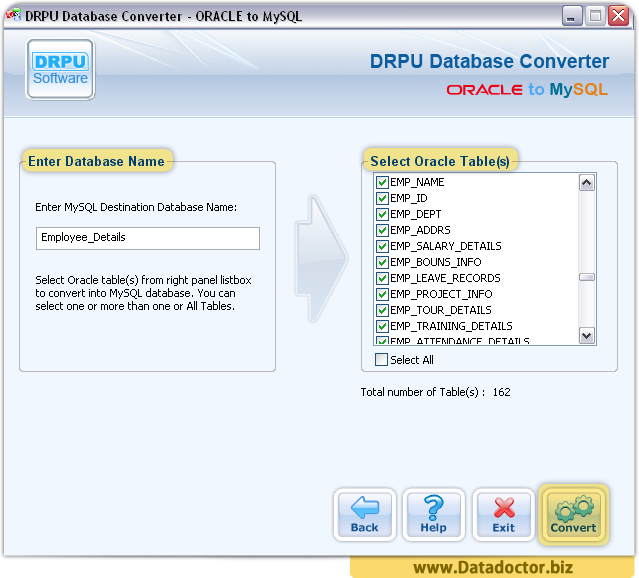Image resolution: width=639 pixels, height=578 pixels.
Task: Uncheck the EMP_SALARY_DETAILS checkbox
Action: coord(382,246)
